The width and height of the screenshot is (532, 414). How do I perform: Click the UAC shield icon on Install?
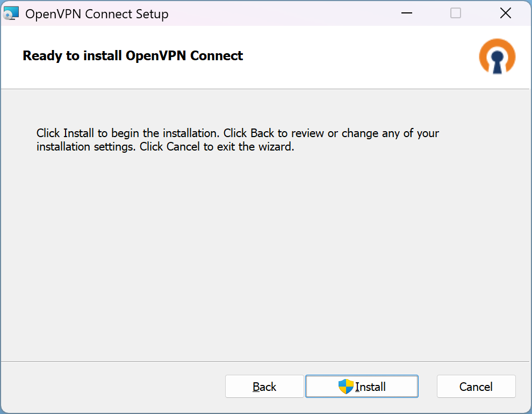click(346, 387)
